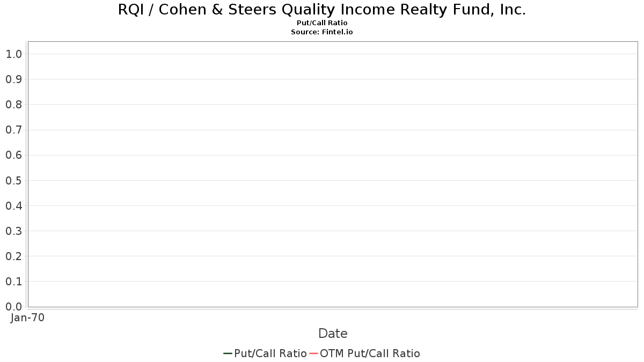The height and width of the screenshot is (362, 644).
Task: Click the Source: Fintel.io text
Action: coord(322,32)
